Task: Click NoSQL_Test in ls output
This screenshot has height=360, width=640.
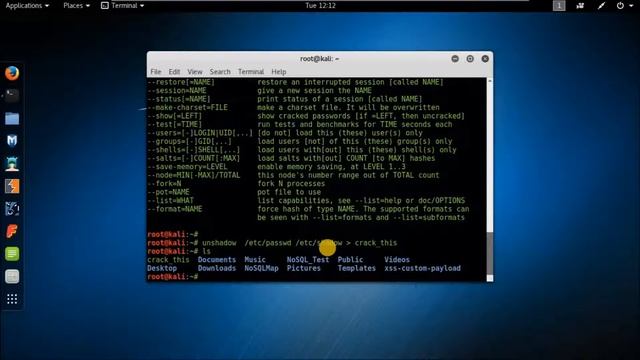Action: point(308,260)
